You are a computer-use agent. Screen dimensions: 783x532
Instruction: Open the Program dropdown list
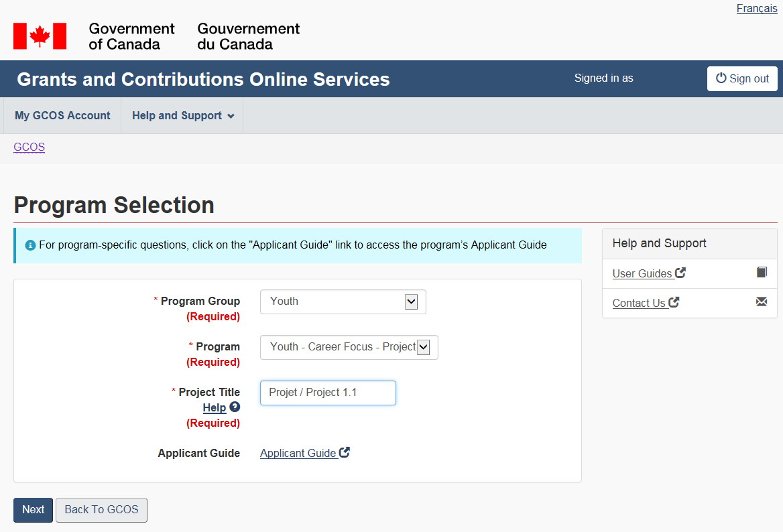click(349, 347)
